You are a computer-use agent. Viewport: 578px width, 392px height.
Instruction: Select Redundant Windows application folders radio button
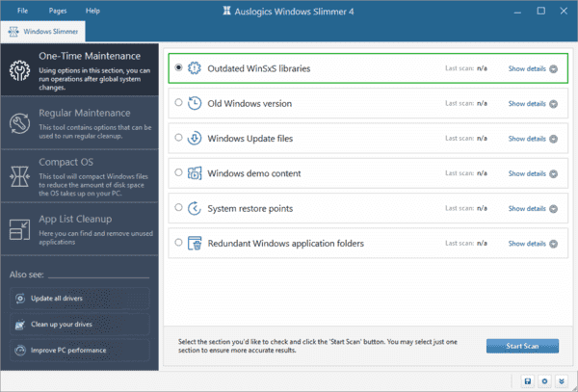coord(178,243)
